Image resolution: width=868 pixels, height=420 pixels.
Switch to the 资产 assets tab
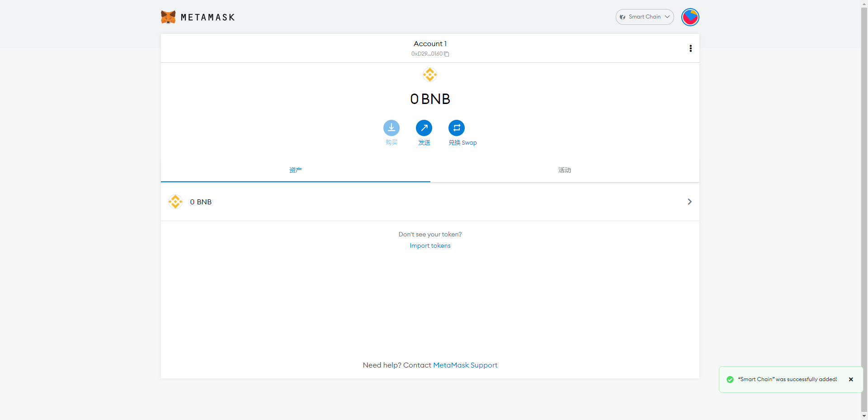pyautogui.click(x=296, y=170)
